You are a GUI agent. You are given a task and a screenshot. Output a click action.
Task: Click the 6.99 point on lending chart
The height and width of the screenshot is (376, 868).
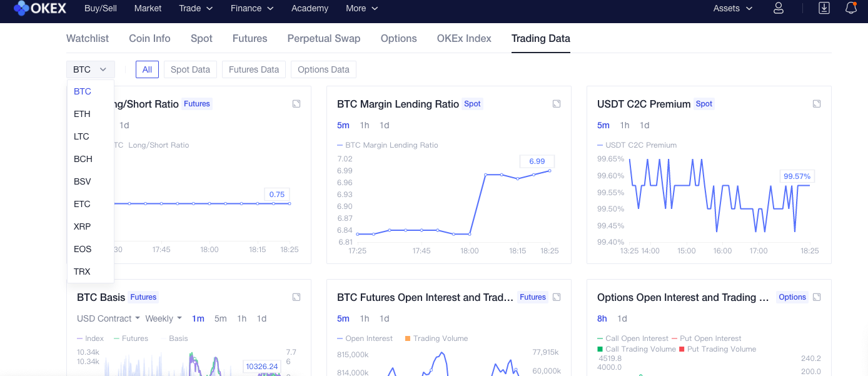click(x=550, y=170)
